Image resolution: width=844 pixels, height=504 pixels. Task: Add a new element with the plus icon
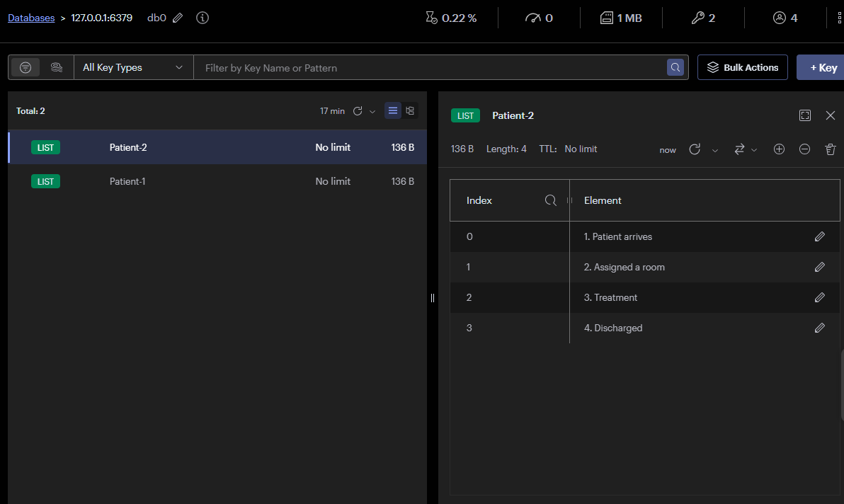(779, 149)
